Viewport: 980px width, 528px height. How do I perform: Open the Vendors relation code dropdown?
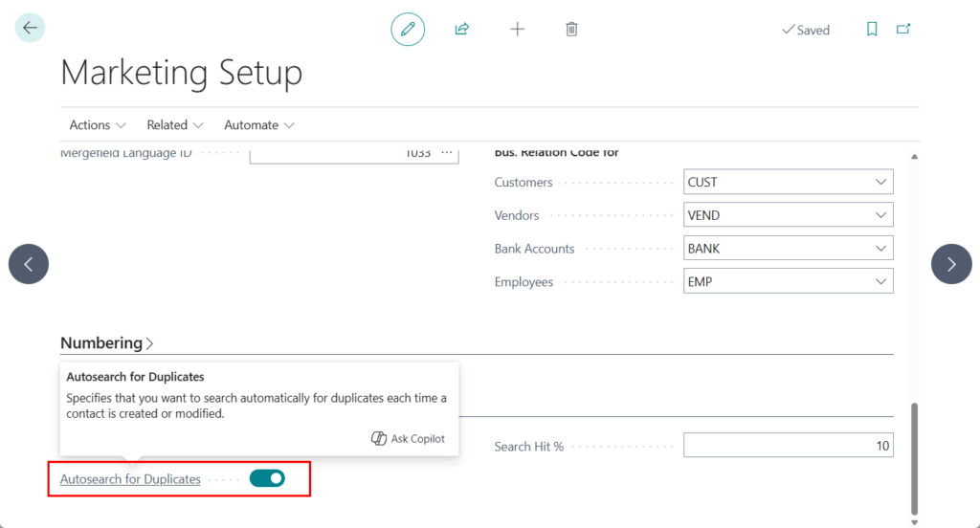[880, 215]
